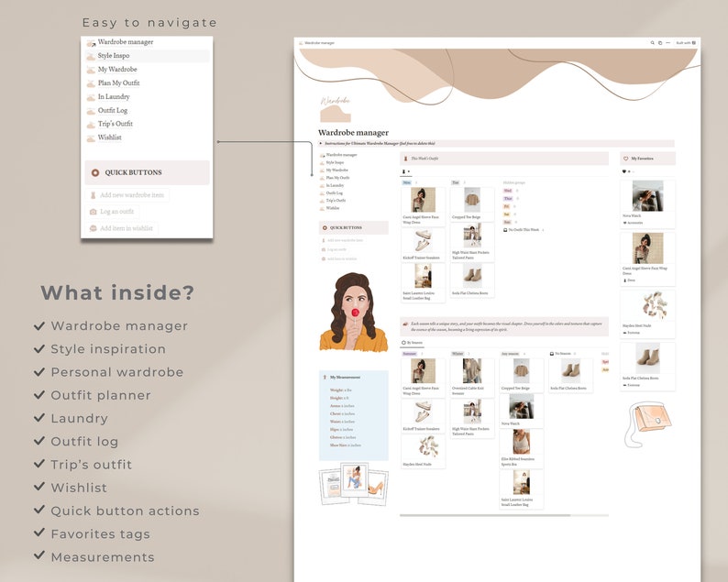Click the Waist value in My Measurements
Image resolution: width=728 pixels, height=582 pixels.
click(x=348, y=422)
